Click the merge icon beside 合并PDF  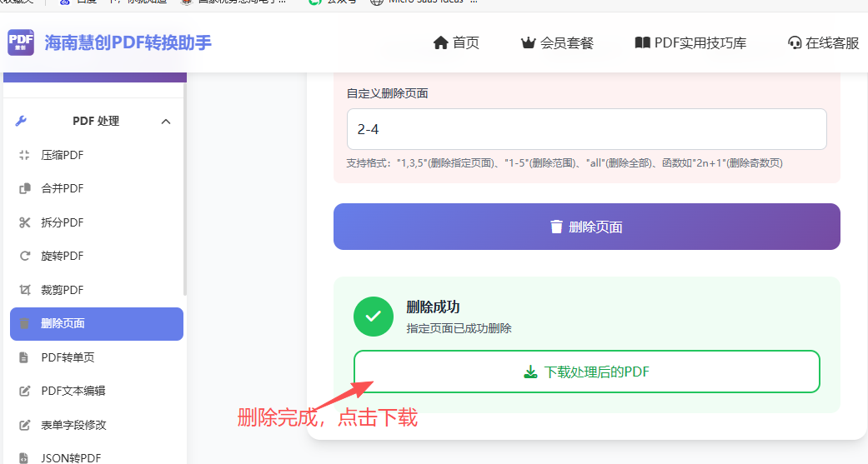tap(25, 189)
